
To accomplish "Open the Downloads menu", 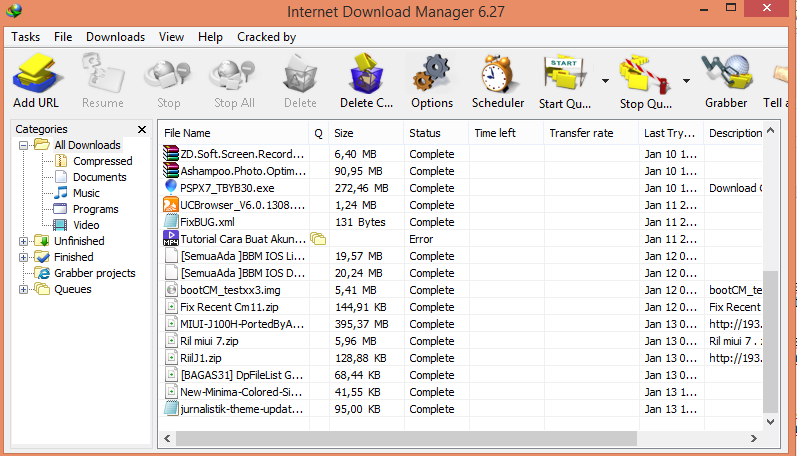I will click(115, 37).
